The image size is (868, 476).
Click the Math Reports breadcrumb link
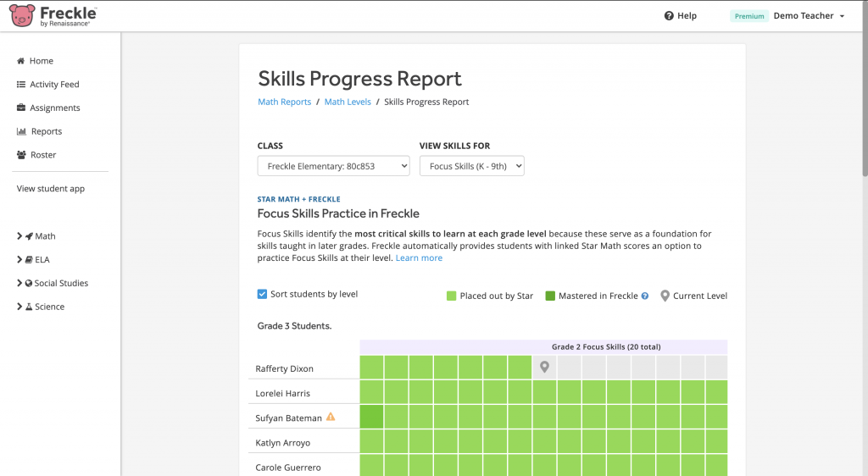tap(285, 102)
